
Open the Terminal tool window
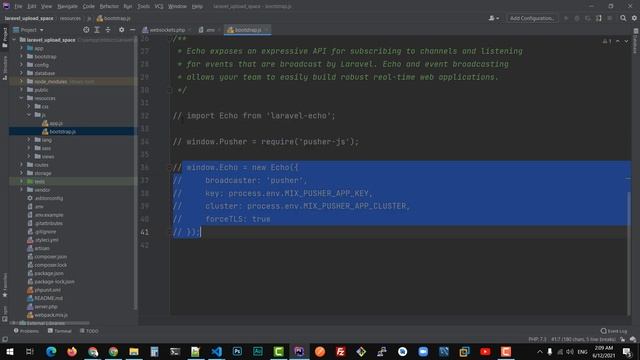pyautogui.click(x=60, y=331)
